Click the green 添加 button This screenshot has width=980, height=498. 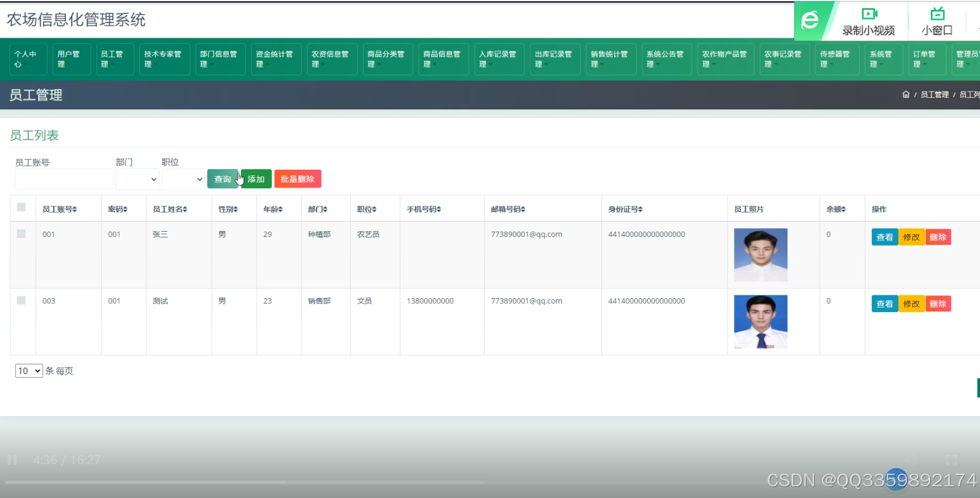[x=256, y=179]
